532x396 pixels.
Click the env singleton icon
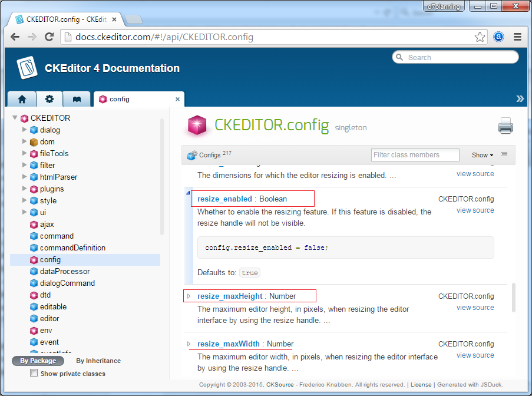[x=34, y=331]
